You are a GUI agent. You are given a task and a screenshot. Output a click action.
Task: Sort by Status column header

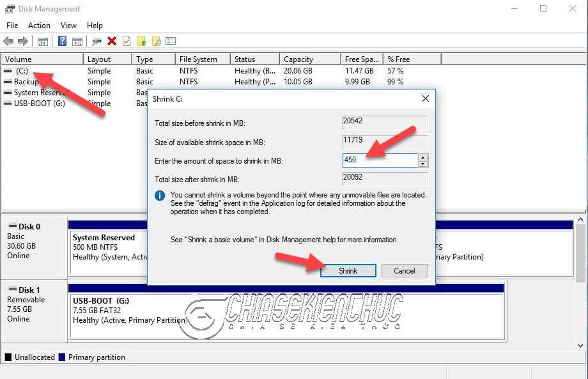[x=255, y=59]
